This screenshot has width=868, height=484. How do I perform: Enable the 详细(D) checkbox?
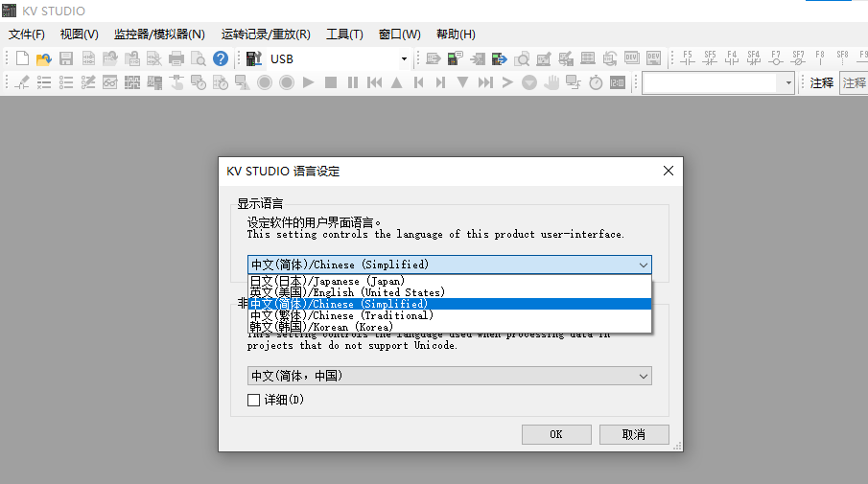tap(254, 400)
